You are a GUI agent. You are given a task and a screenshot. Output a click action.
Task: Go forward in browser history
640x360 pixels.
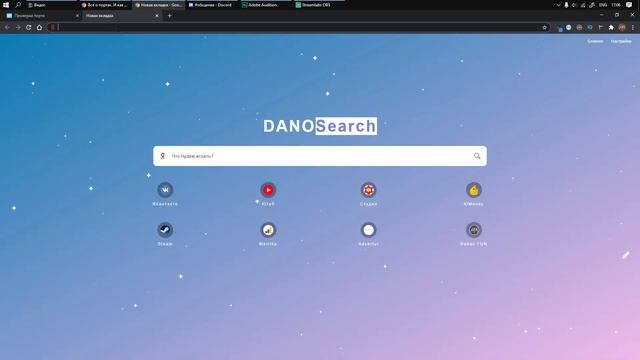coord(18,27)
